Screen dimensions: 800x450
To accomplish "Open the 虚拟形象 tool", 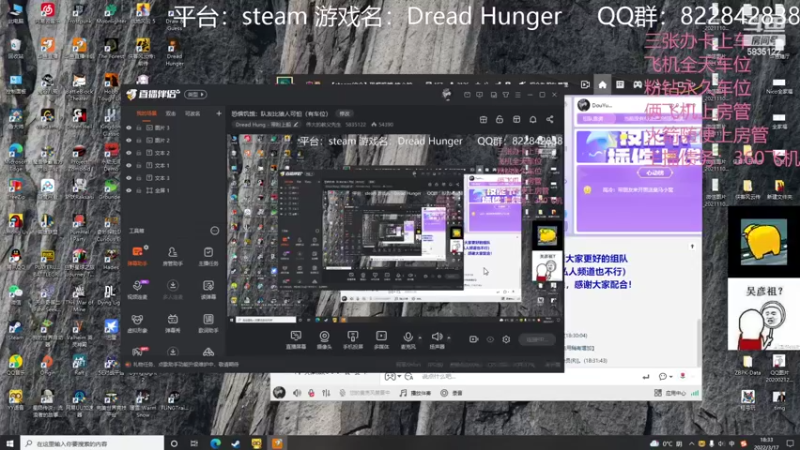I will (137, 323).
